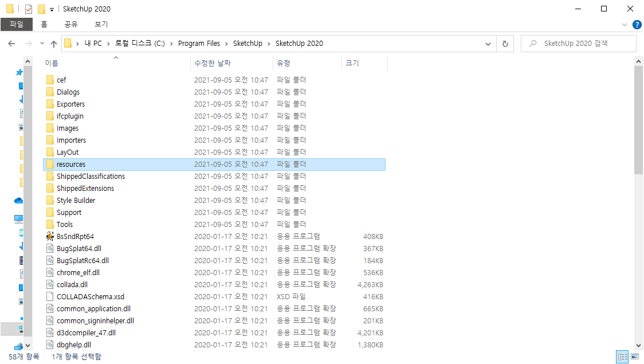The image size is (644, 364).
Task: Click the Quick access star icon
Action: pos(19,72)
